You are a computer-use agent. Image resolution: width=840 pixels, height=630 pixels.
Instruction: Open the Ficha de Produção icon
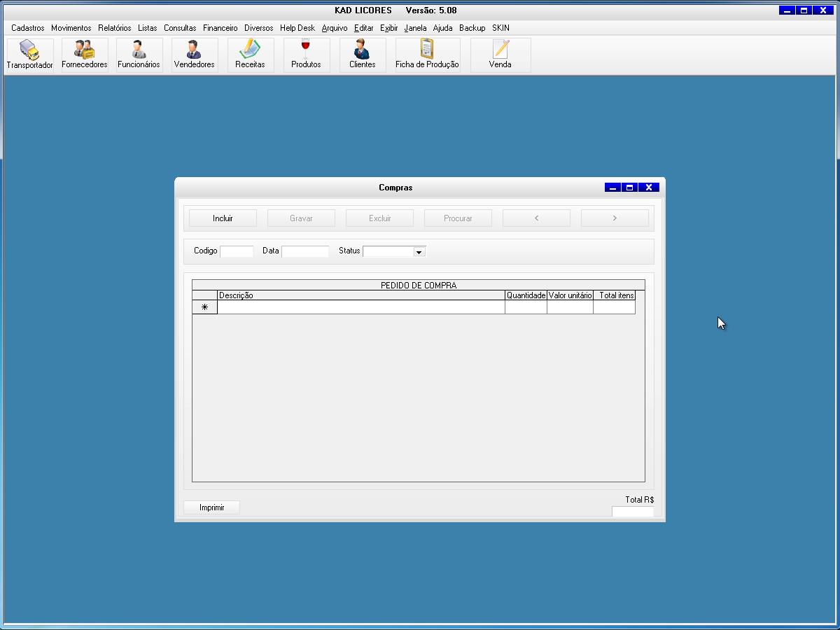coord(427,55)
